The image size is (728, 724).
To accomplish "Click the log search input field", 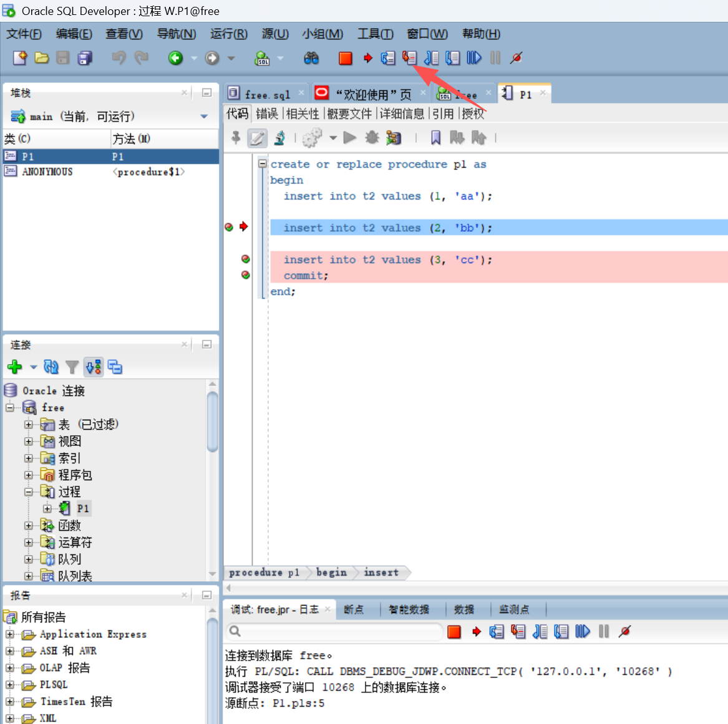I will point(334,631).
